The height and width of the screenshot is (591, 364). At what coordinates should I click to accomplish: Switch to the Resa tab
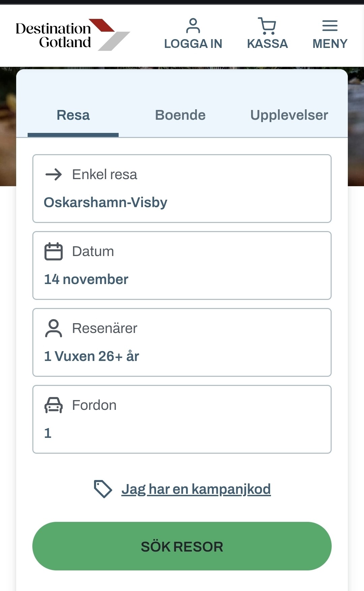pyautogui.click(x=73, y=115)
